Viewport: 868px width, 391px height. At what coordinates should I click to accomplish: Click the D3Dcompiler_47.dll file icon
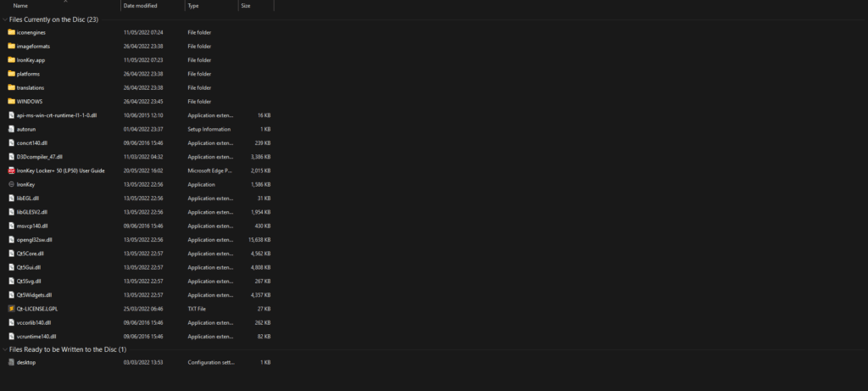[x=11, y=157]
